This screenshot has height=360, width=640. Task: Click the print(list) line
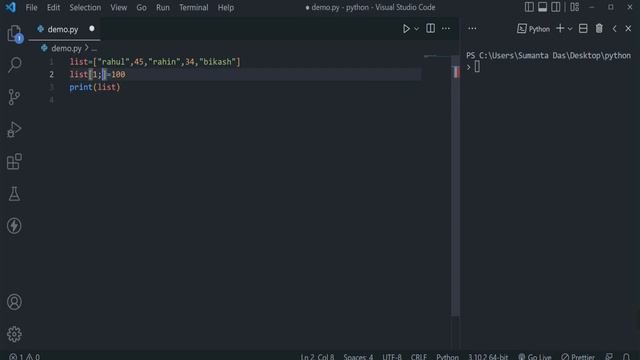tap(95, 87)
